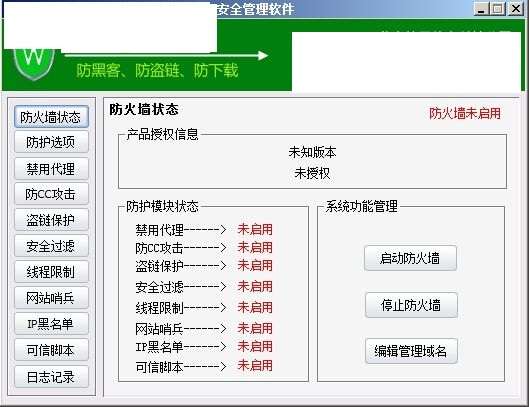Open the 防火墙状态 sidebar tab
The image size is (529, 407).
coord(51,117)
